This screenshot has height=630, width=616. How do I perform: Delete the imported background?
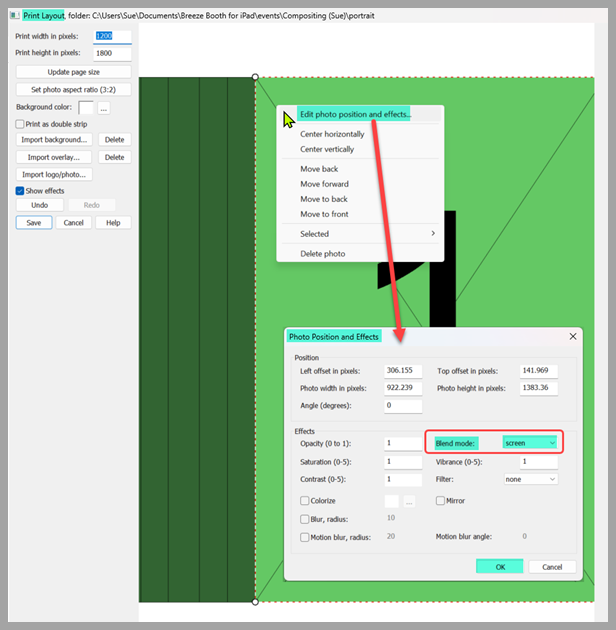click(115, 139)
